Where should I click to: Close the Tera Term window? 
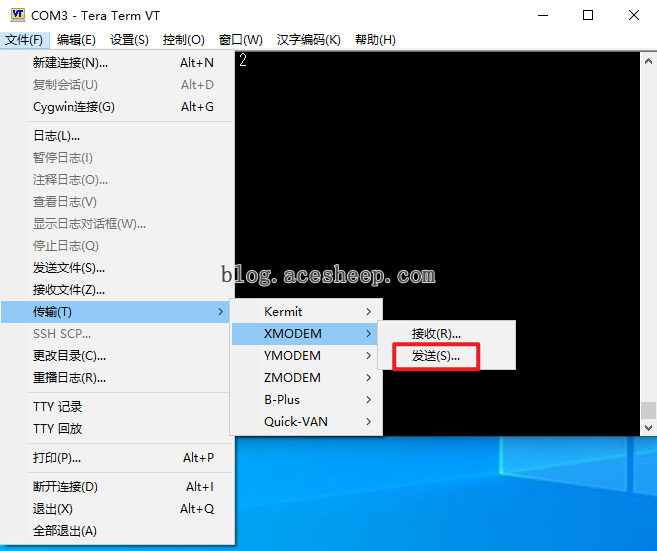(634, 16)
